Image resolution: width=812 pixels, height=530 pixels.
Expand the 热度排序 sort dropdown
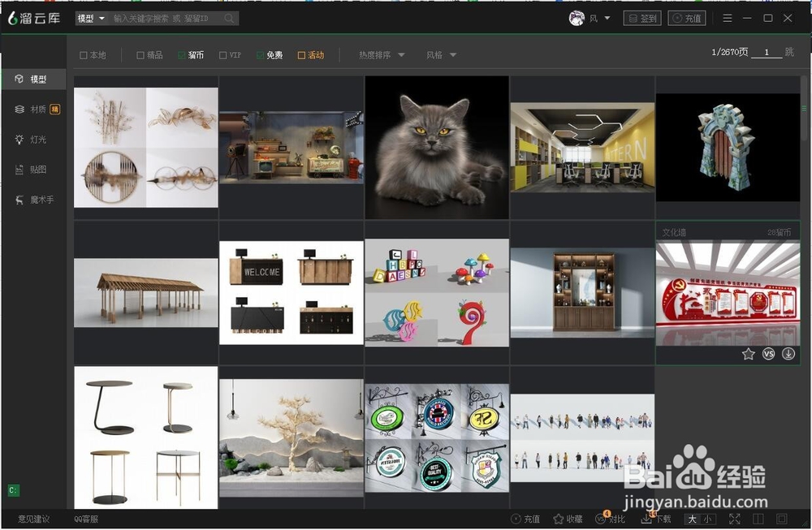click(382, 55)
